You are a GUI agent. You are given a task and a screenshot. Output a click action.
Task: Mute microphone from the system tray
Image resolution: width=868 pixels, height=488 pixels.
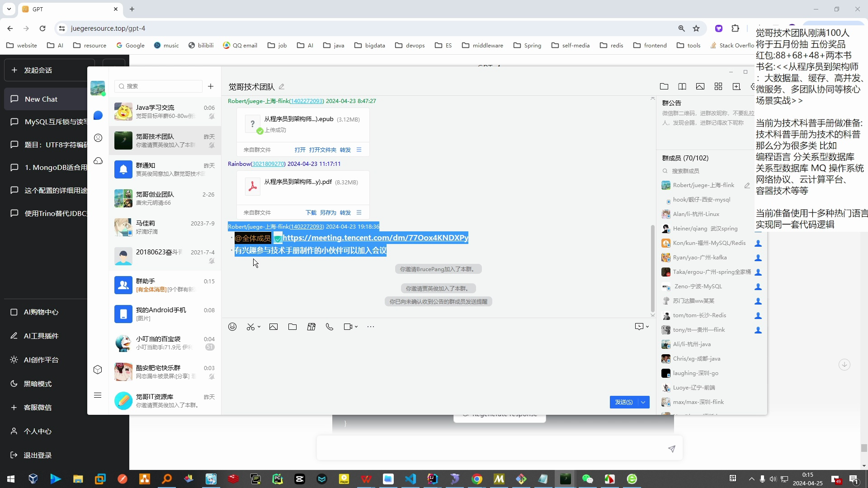tap(762, 479)
